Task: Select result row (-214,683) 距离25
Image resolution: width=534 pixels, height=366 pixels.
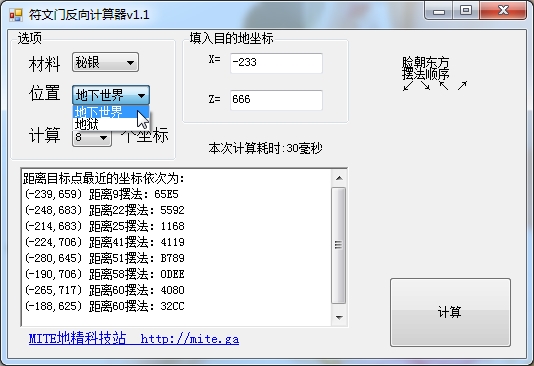Action: (104, 226)
